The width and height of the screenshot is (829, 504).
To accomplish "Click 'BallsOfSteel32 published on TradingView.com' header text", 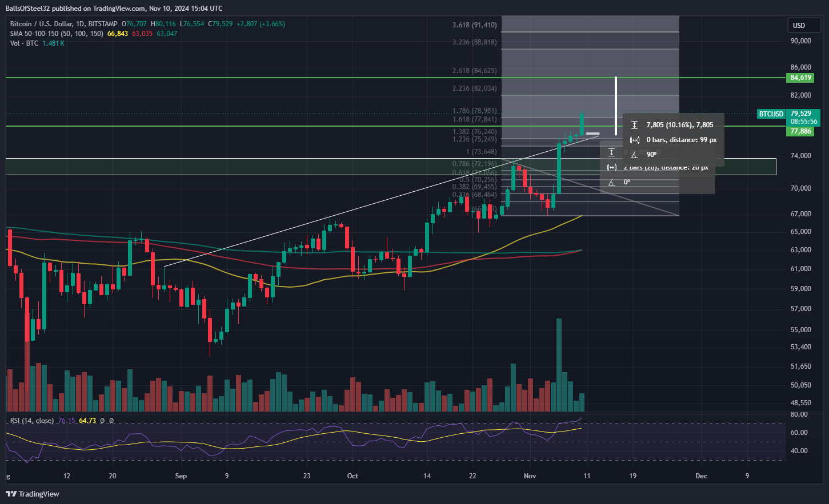I will coord(74,9).
